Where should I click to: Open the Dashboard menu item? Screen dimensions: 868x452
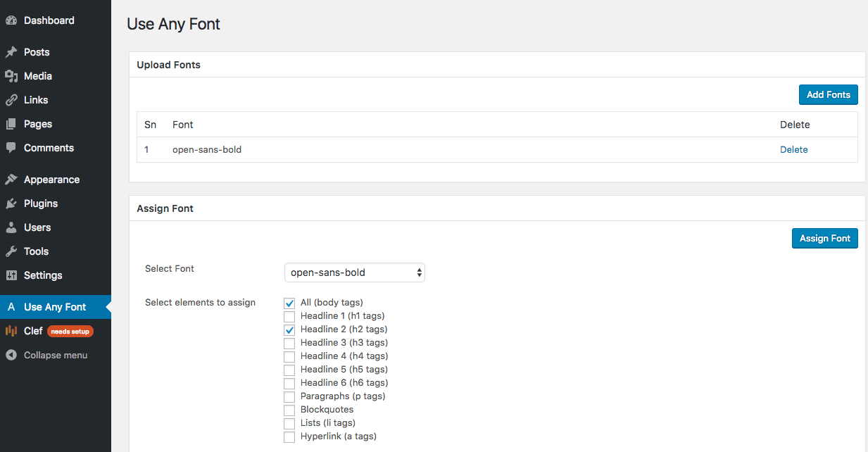coord(56,20)
